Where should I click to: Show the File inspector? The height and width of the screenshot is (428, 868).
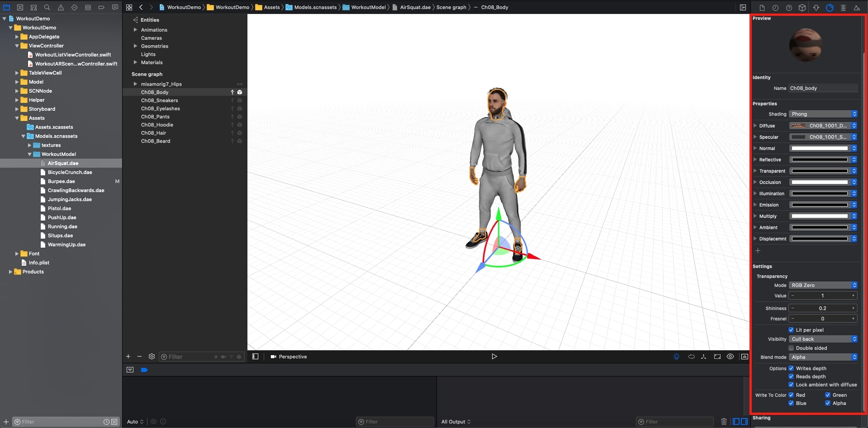pyautogui.click(x=762, y=8)
